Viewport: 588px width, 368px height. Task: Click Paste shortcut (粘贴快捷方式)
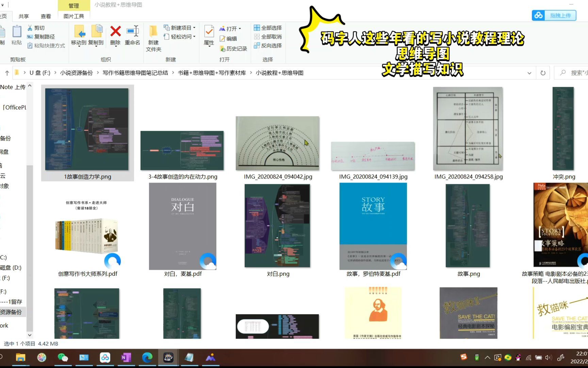[x=46, y=45]
